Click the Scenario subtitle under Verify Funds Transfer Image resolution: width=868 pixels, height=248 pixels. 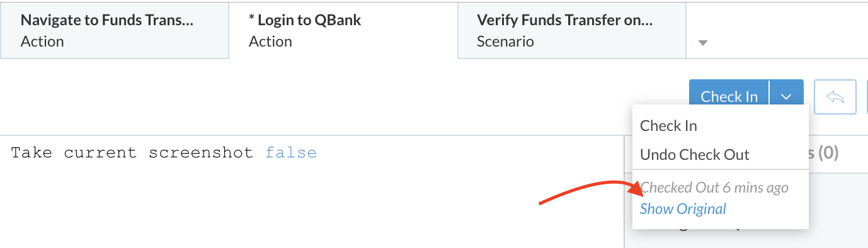[x=505, y=42]
